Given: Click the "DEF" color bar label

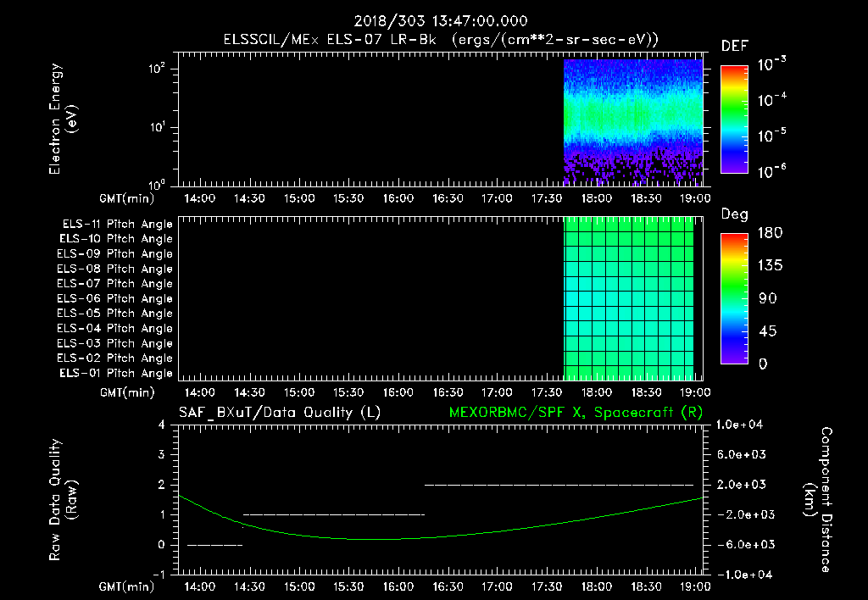Looking at the screenshot, I should pyautogui.click(x=735, y=46).
